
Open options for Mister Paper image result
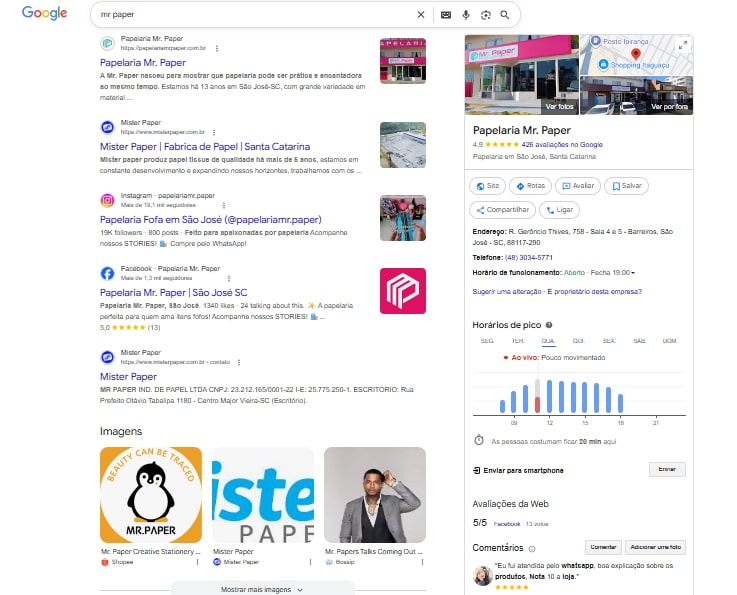click(310, 562)
